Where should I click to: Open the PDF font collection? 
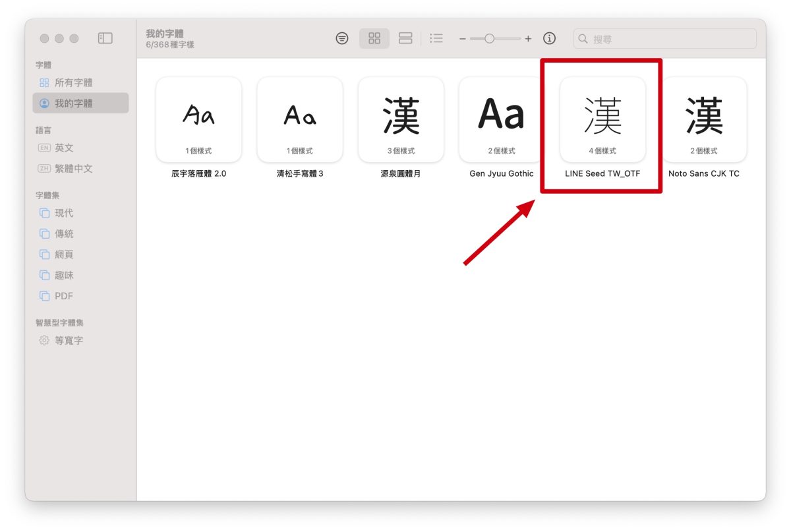(80, 296)
